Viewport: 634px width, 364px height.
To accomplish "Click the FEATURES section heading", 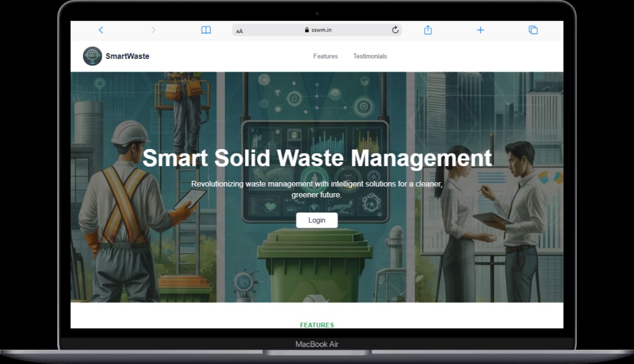I will point(317,325).
